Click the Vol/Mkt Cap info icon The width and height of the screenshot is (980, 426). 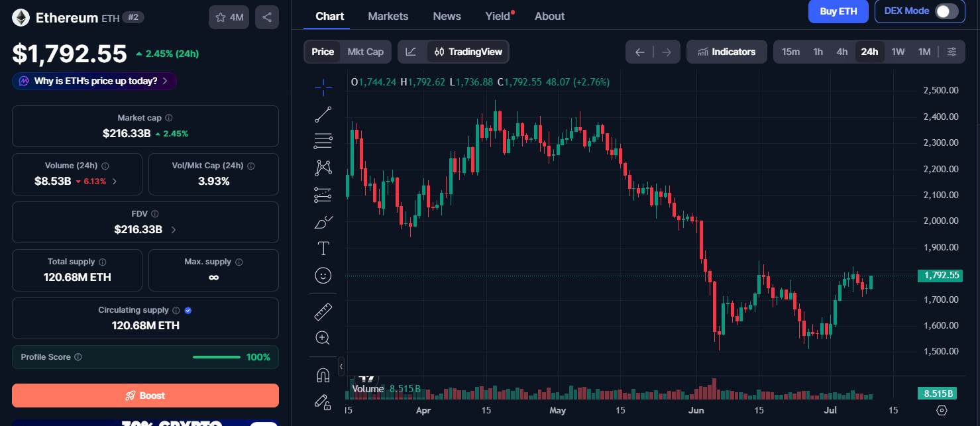(x=251, y=166)
